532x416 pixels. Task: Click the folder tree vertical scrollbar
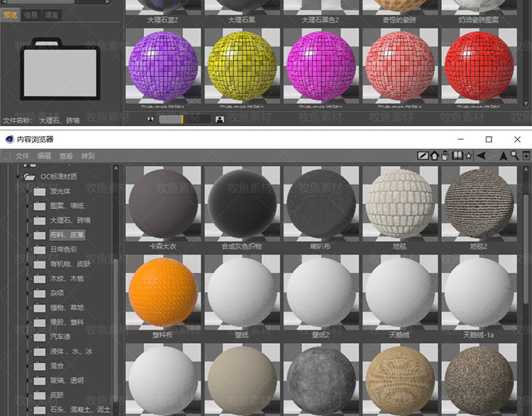116,330
